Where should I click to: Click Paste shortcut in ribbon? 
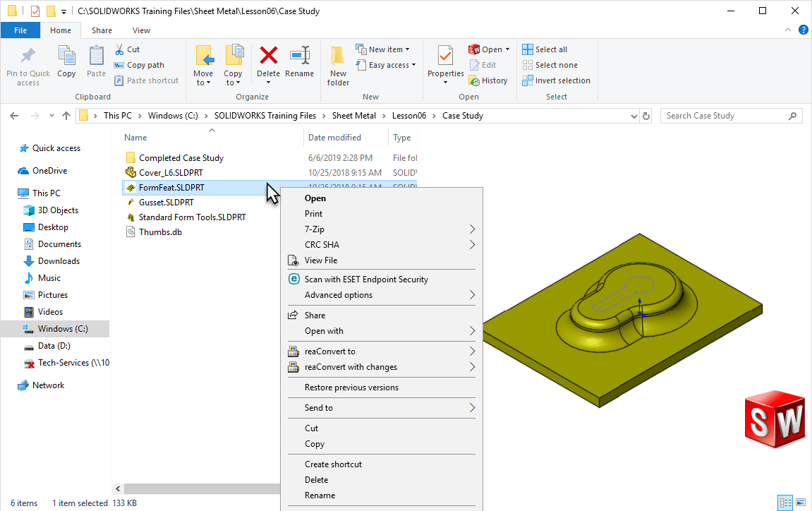coord(146,80)
